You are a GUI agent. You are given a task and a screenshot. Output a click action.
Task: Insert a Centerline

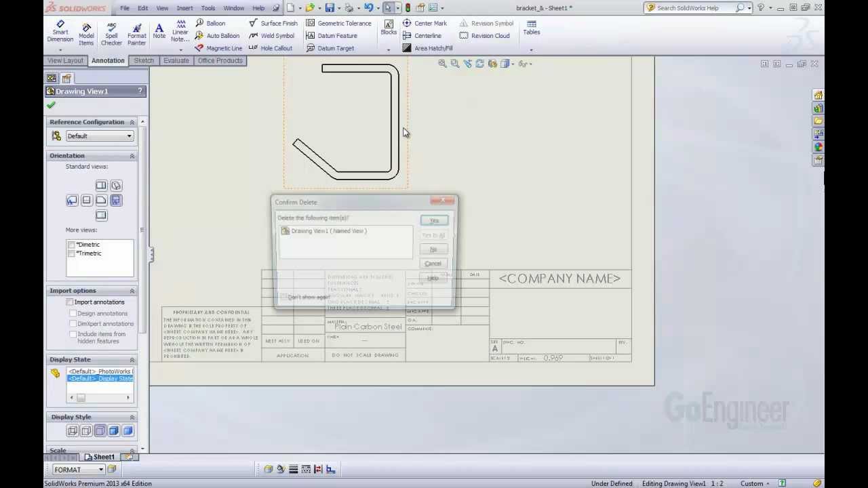pyautogui.click(x=422, y=35)
